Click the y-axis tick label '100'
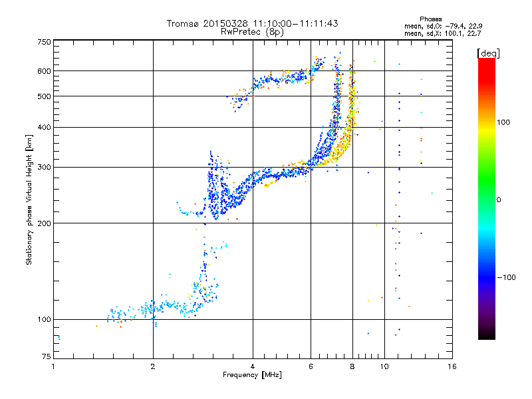The width and height of the screenshot is (532, 399). click(x=44, y=320)
